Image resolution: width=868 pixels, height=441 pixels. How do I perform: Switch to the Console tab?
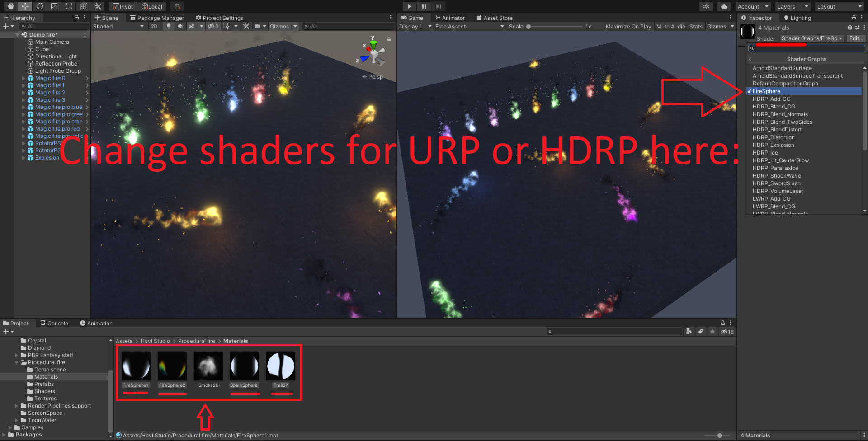pyautogui.click(x=54, y=324)
